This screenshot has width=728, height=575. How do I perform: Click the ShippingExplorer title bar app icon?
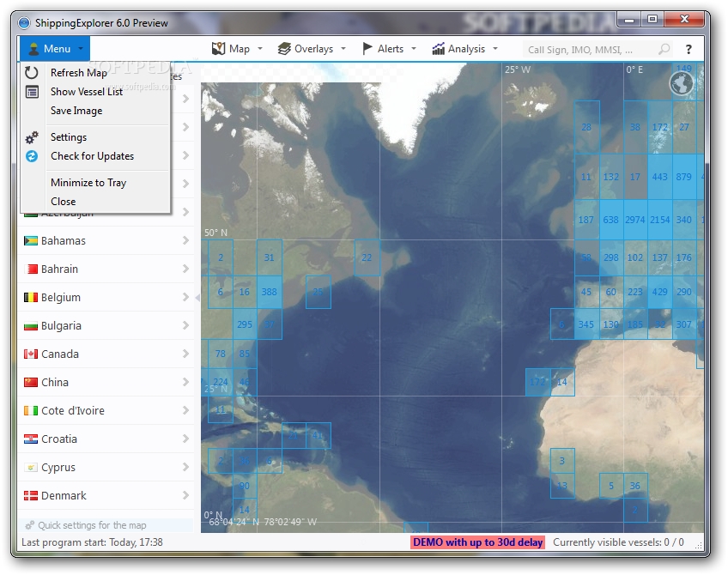(x=24, y=22)
